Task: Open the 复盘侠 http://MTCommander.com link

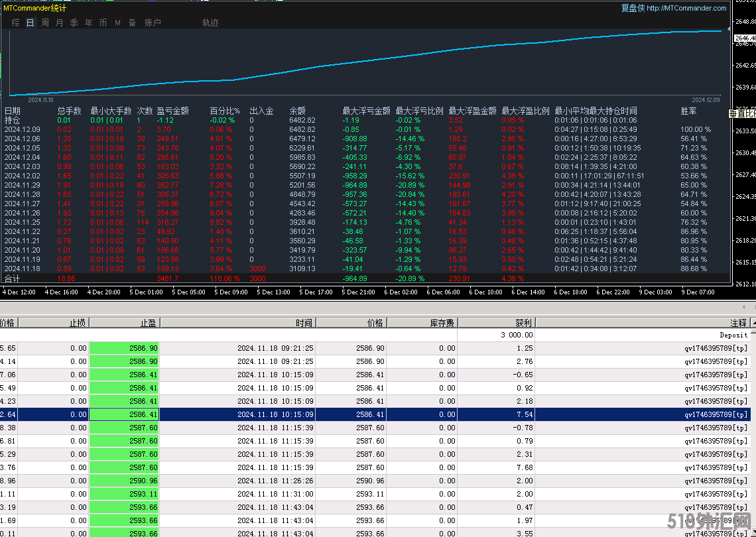Action: [674, 8]
